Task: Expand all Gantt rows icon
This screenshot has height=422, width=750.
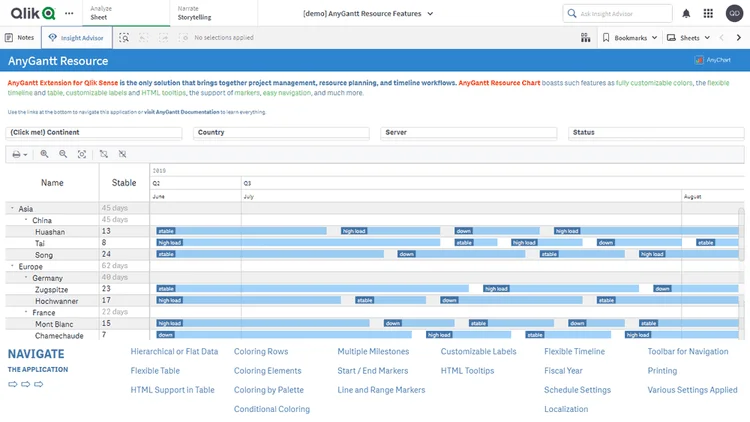Action: tap(103, 154)
